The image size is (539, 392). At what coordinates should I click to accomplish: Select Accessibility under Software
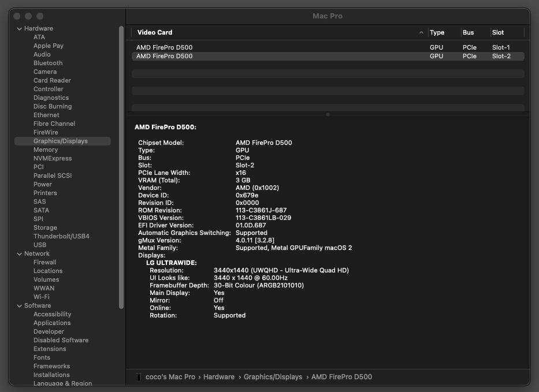click(x=52, y=315)
